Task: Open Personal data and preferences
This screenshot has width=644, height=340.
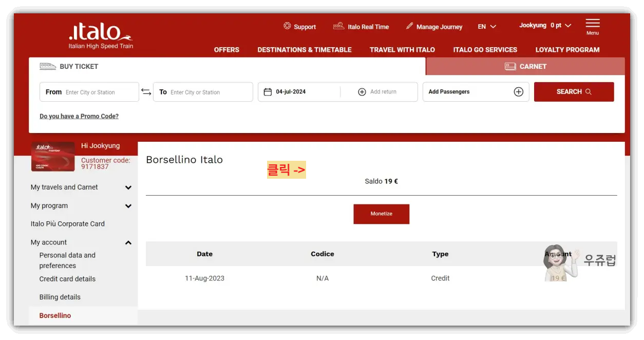Action: [67, 260]
